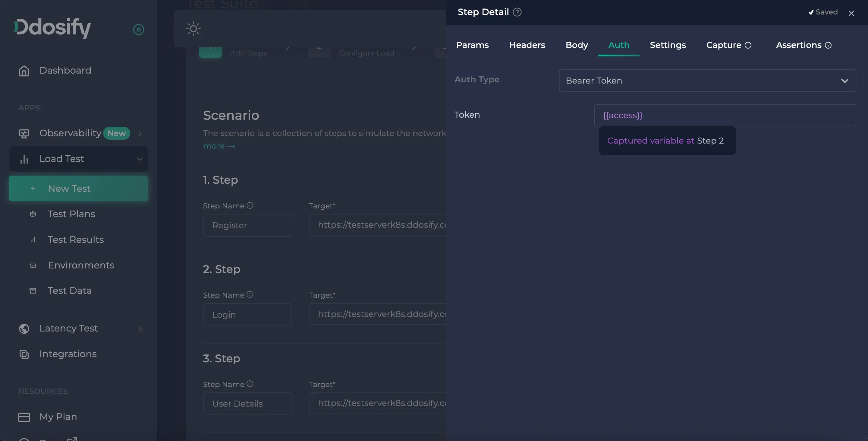Click the Capture tab info icon
This screenshot has height=441, width=868.
point(748,45)
